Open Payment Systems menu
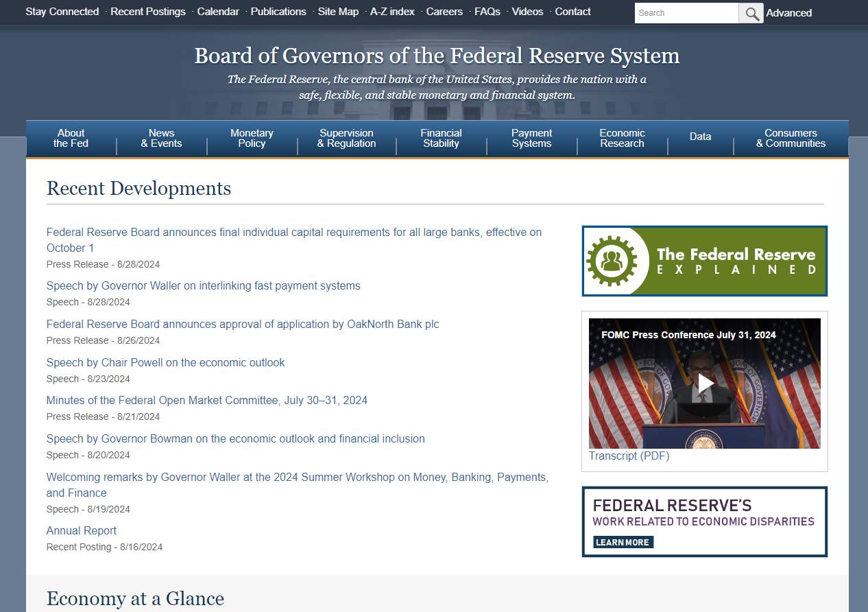 coord(531,138)
